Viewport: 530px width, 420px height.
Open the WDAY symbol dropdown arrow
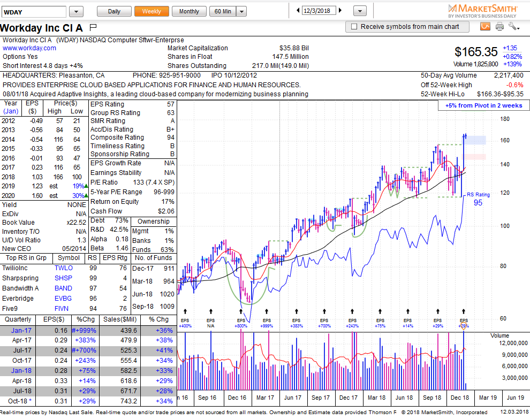[x=77, y=12]
